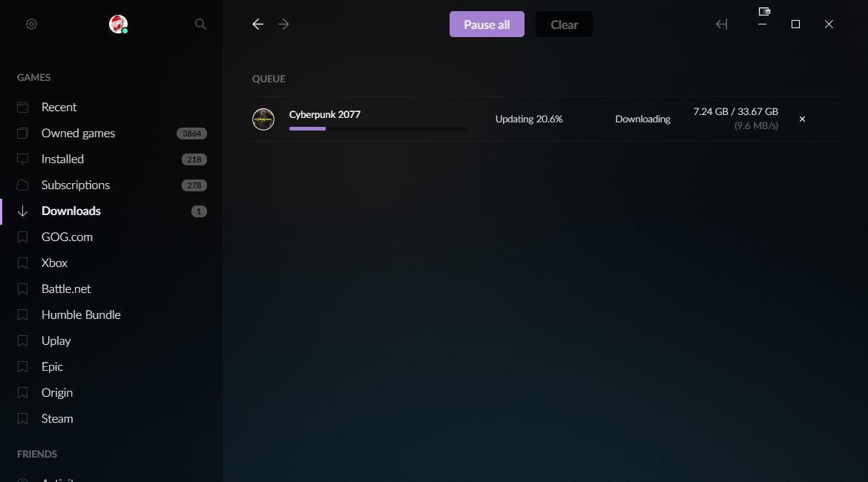Click the Downloads arrow icon
Image resolution: width=868 pixels, height=482 pixels.
coord(23,211)
